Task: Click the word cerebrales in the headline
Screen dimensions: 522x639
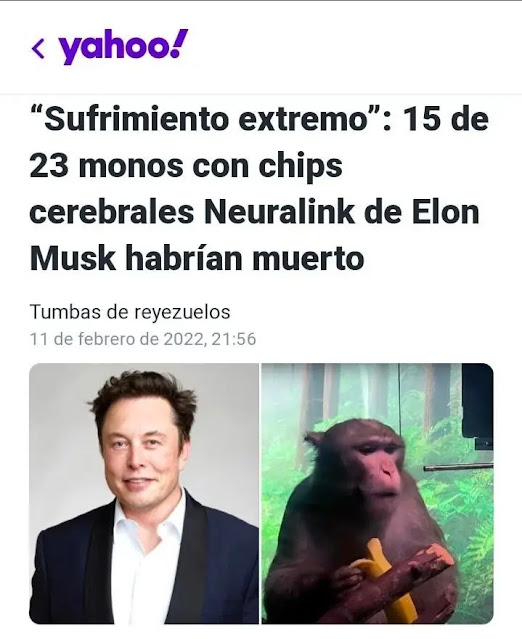Action: click(x=111, y=213)
